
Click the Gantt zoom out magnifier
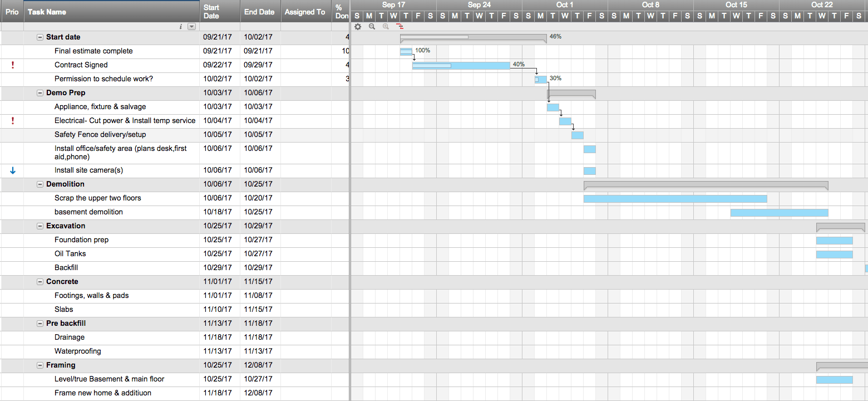coord(372,26)
